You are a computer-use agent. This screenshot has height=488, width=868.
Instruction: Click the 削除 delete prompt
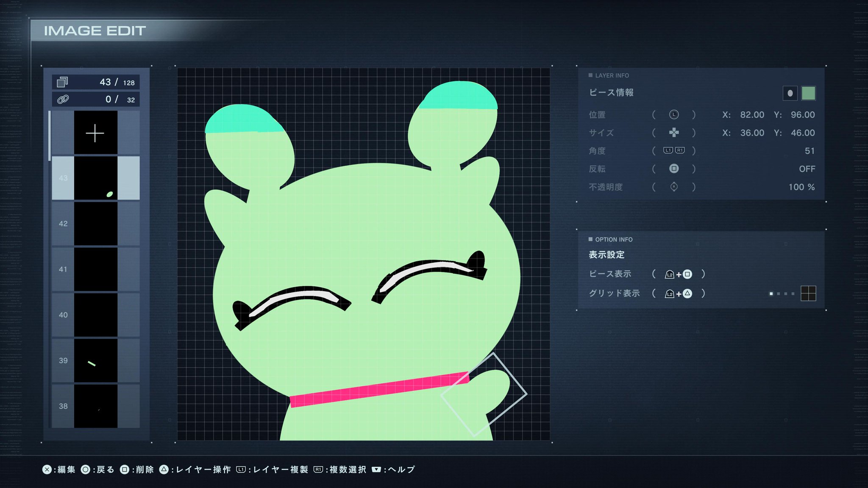[x=137, y=469]
